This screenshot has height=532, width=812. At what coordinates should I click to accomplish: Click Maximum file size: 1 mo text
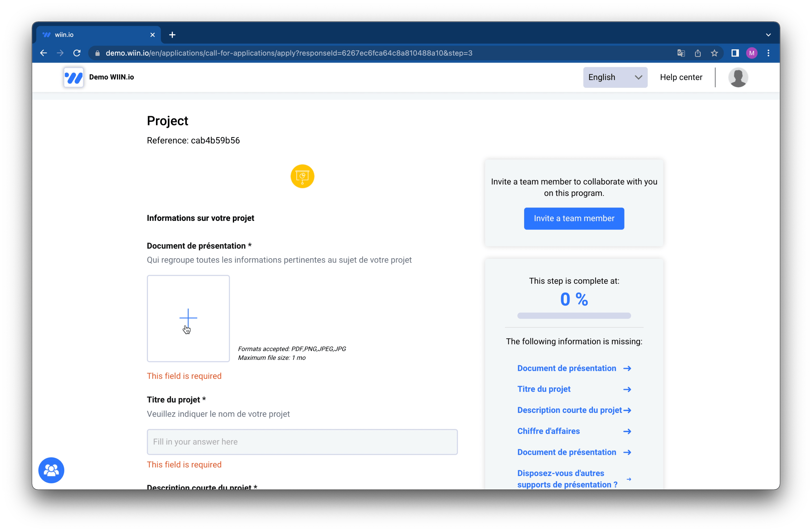272,358
